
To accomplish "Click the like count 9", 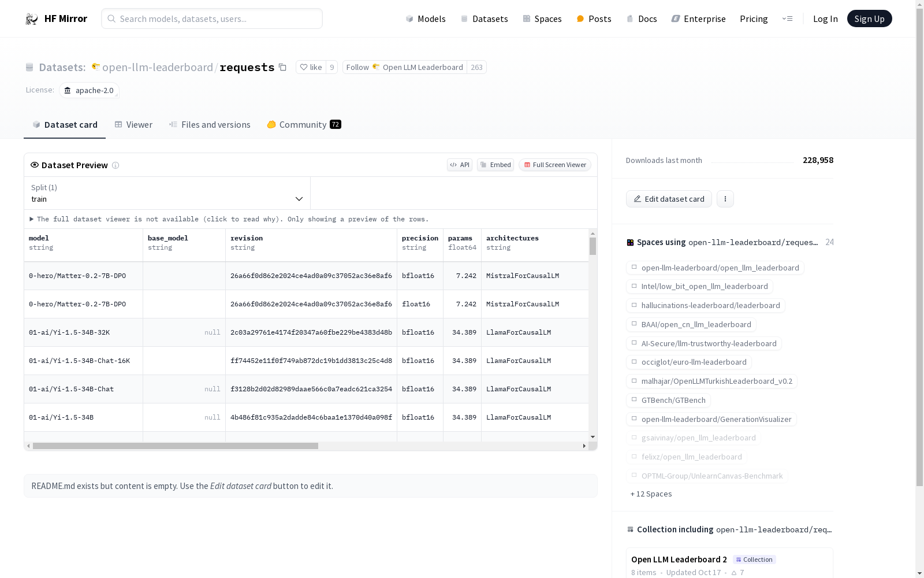I will coord(332,67).
